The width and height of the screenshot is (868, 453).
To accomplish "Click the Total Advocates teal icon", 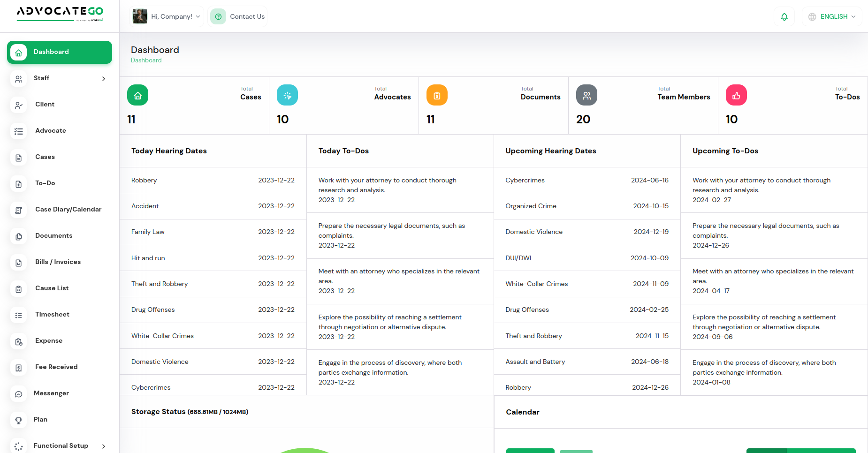I will [x=287, y=95].
